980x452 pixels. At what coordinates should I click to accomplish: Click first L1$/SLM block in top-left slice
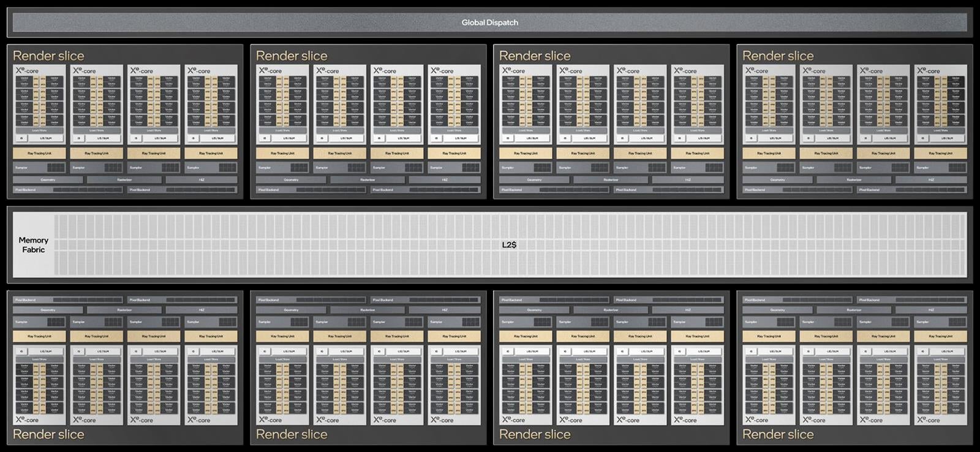click(45, 138)
